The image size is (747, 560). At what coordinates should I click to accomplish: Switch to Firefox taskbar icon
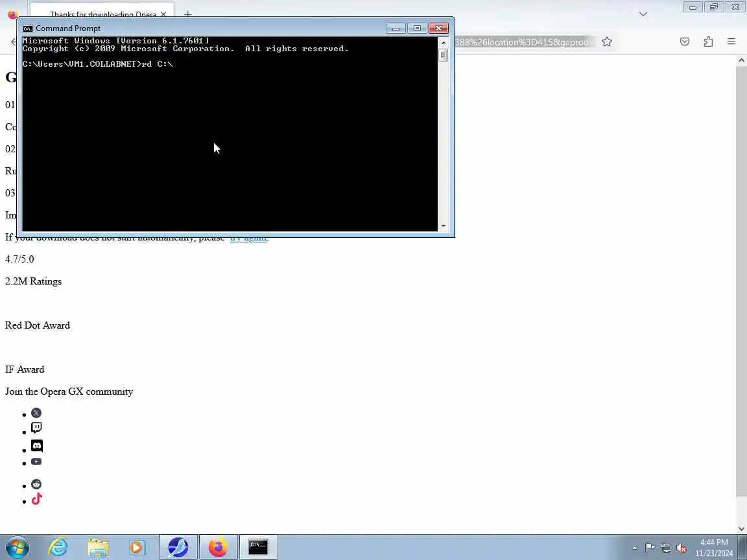[218, 547]
